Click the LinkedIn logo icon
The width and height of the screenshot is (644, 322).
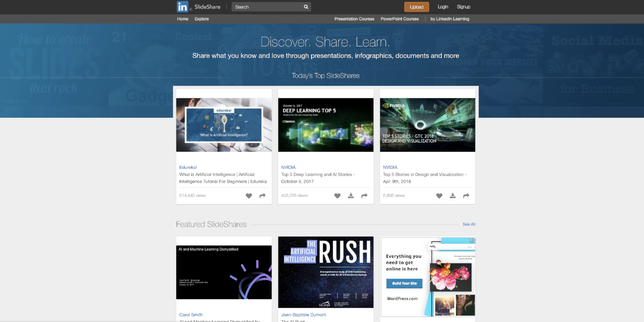(183, 6)
